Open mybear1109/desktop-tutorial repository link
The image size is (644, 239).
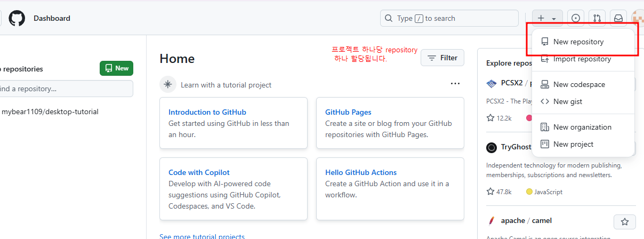pos(50,111)
